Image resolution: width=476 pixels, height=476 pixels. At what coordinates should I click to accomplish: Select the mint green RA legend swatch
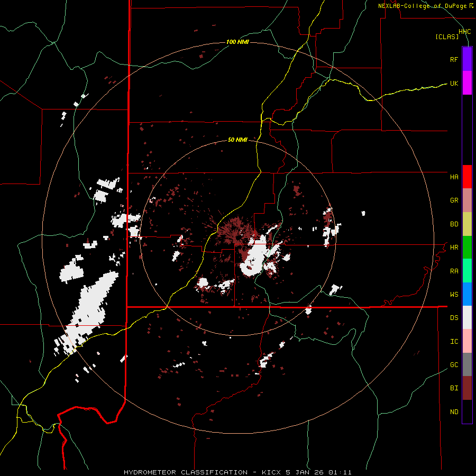(x=467, y=271)
